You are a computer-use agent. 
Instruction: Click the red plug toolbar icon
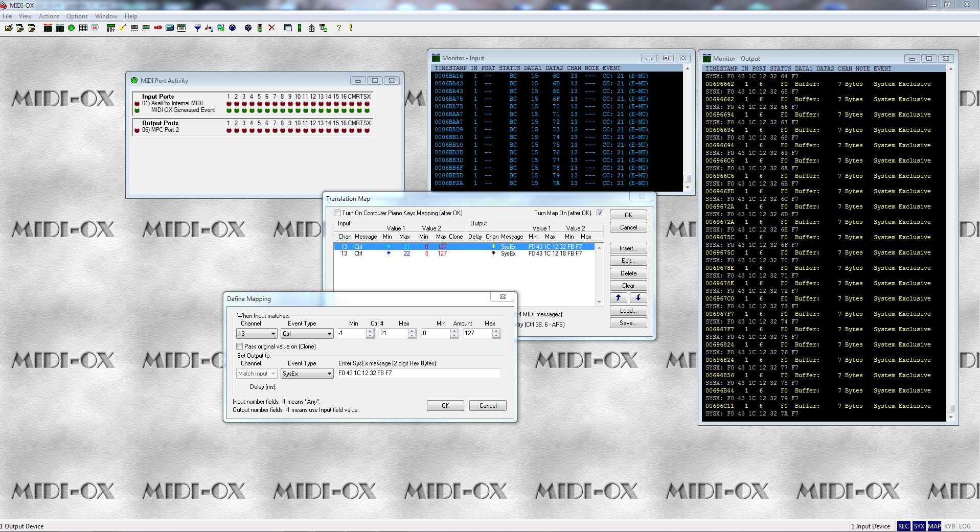pos(158,28)
